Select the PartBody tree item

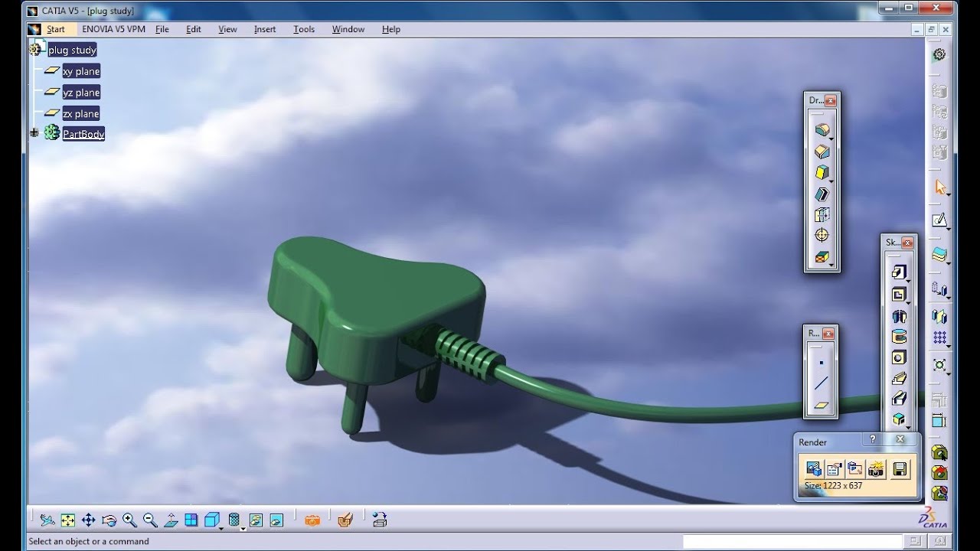click(83, 134)
